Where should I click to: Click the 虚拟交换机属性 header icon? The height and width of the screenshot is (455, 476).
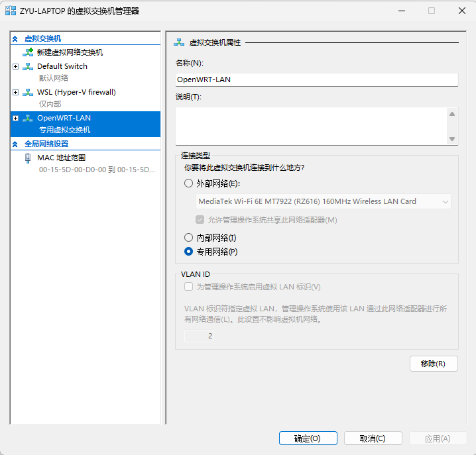point(179,42)
